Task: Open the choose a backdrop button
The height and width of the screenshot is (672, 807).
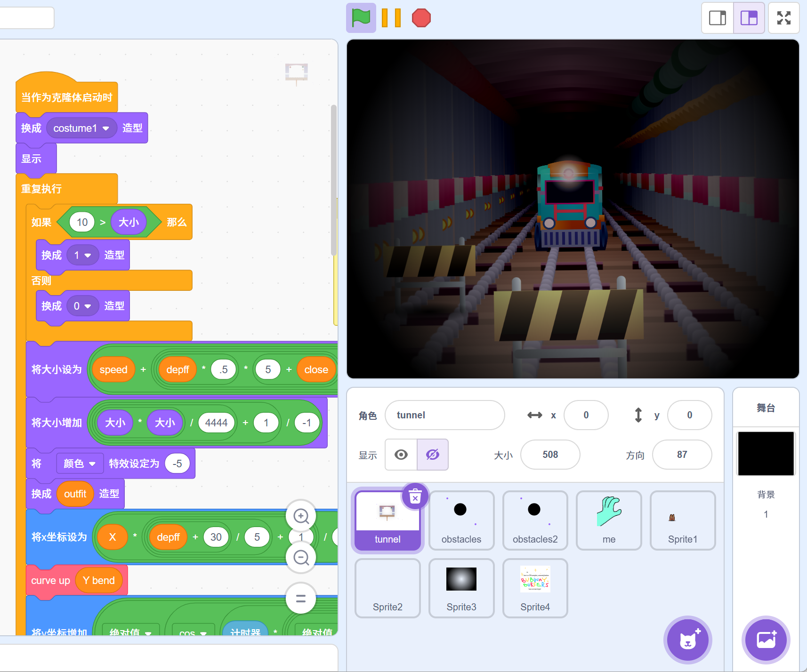Action: [766, 640]
